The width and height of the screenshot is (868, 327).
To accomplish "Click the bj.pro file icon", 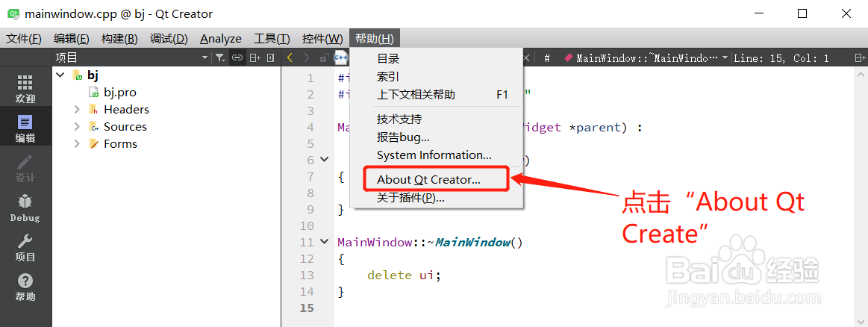I will 94,93.
